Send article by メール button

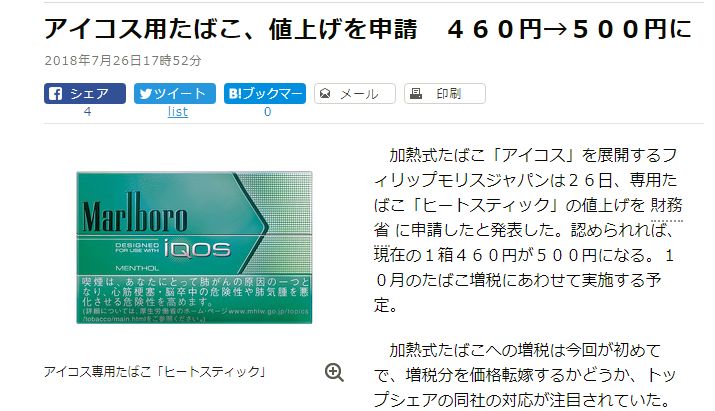pyautogui.click(x=355, y=94)
